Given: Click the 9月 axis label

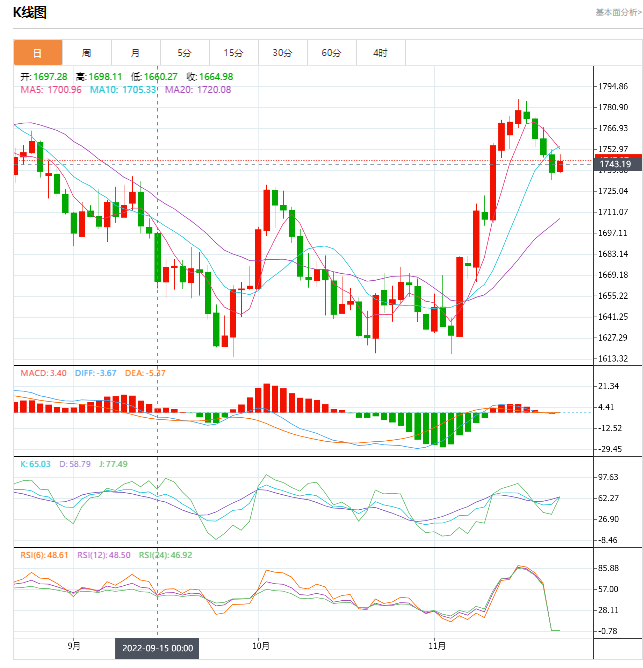Looking at the screenshot, I should click(x=74, y=646).
